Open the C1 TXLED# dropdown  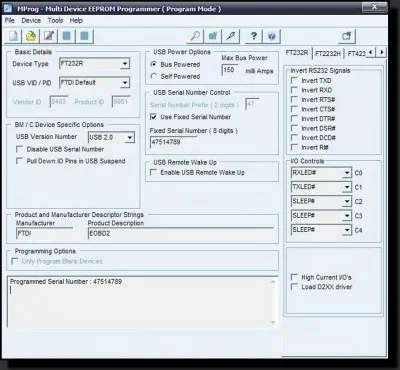[x=347, y=187]
